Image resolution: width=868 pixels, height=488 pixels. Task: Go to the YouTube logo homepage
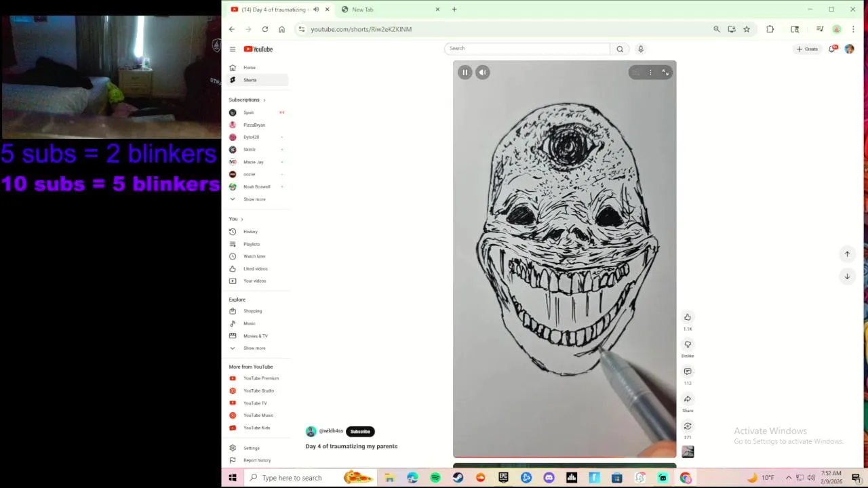point(258,49)
